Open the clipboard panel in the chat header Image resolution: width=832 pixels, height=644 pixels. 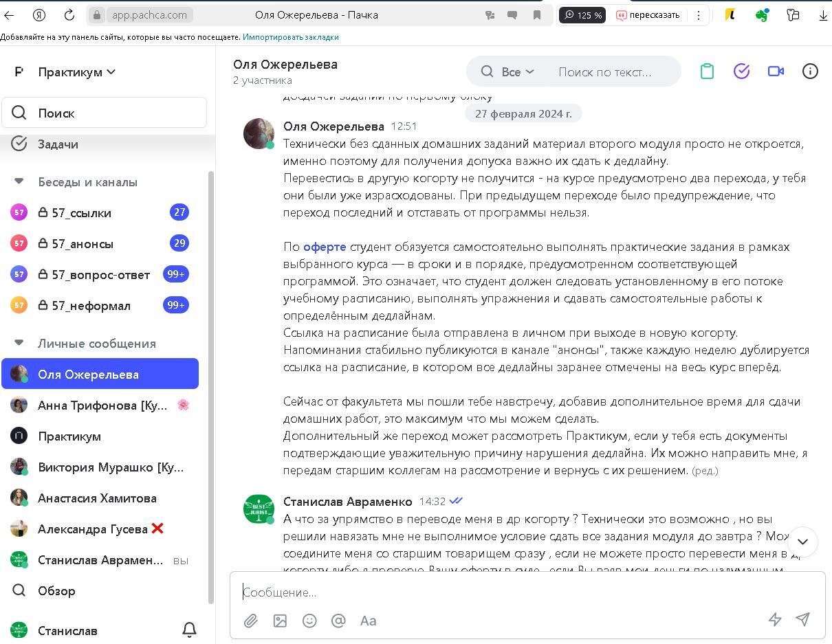(x=707, y=70)
